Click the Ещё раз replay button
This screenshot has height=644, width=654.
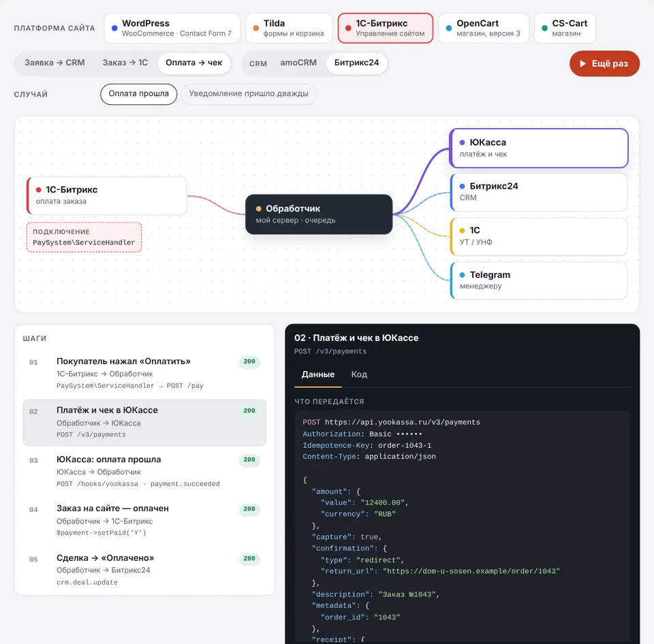coord(604,63)
